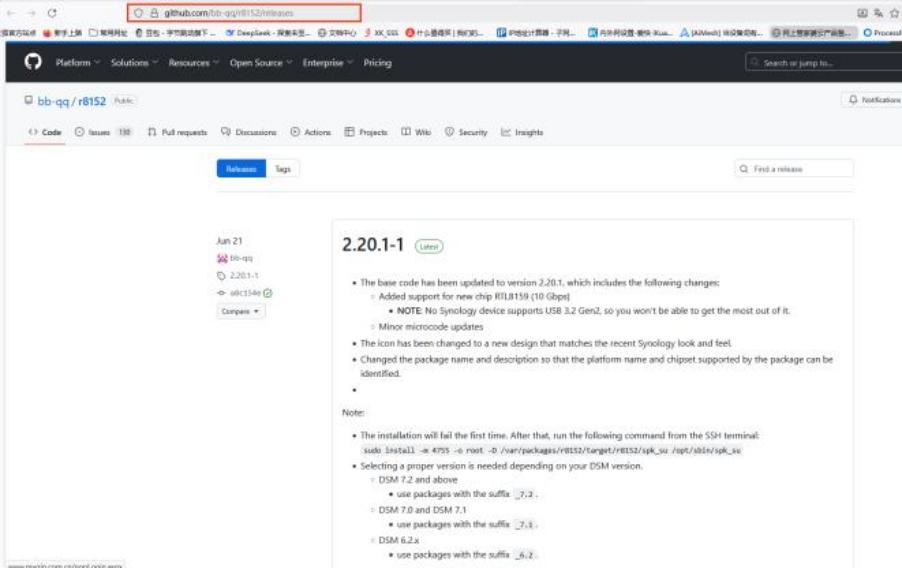
Task: Click the green verified check icon
Action: point(267,293)
